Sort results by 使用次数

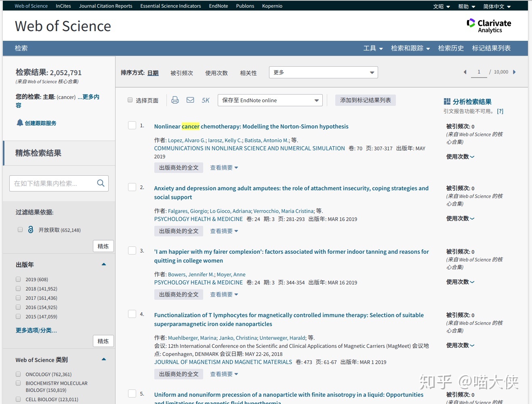(x=217, y=73)
